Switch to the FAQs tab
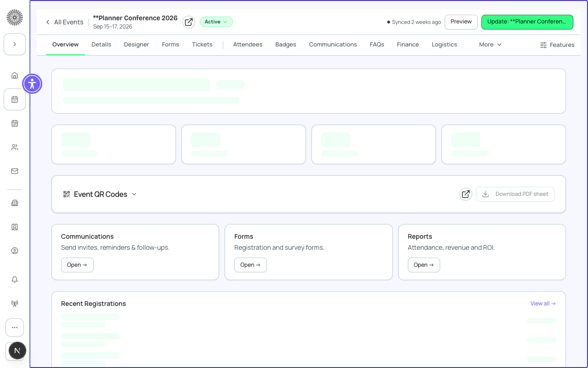Screen dimensions: 588x368 377,45
